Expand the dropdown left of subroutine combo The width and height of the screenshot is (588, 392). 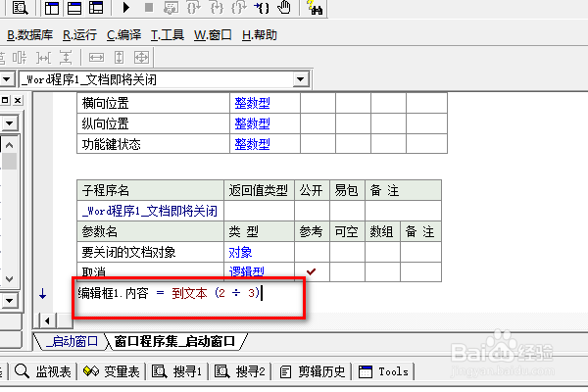point(7,79)
